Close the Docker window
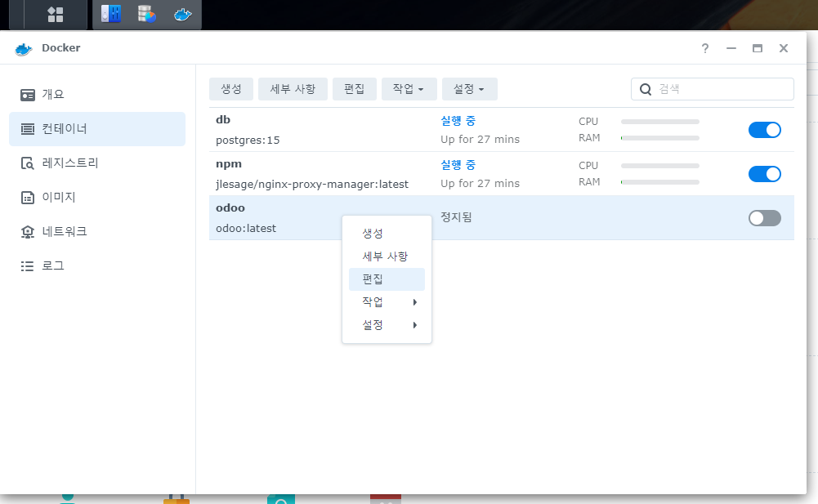818x504 pixels. pyautogui.click(x=783, y=48)
